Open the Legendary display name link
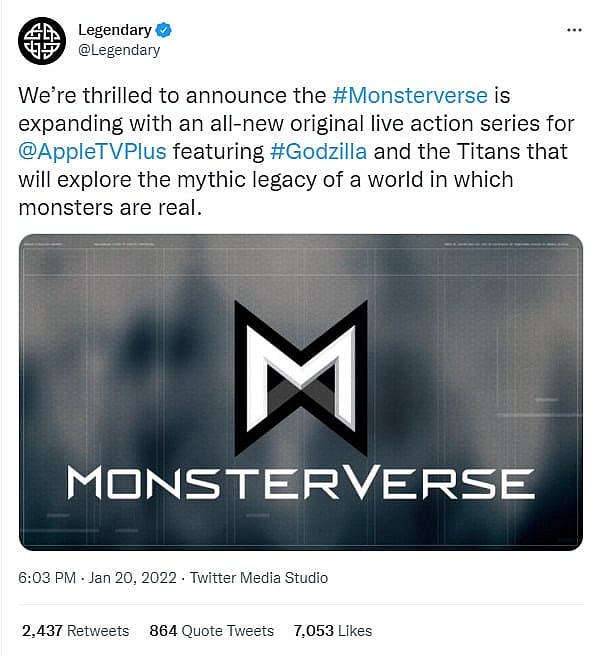The width and height of the screenshot is (600, 656). pyautogui.click(x=114, y=30)
